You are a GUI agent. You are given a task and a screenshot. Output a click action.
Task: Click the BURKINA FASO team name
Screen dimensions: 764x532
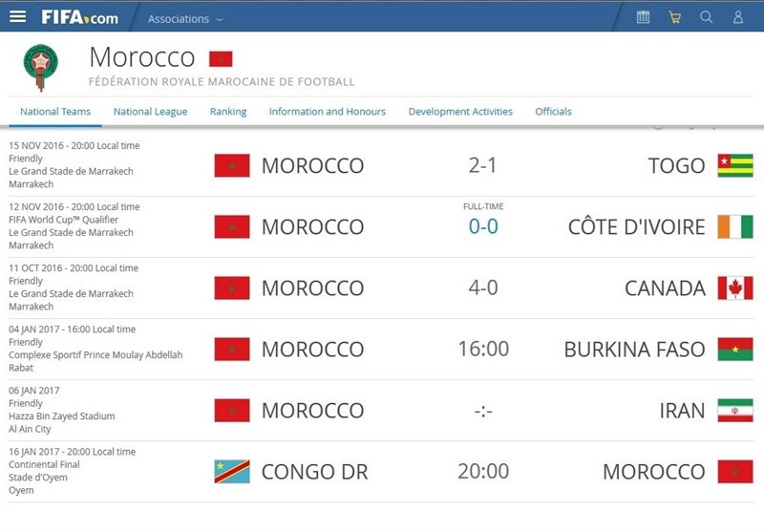coord(634,350)
